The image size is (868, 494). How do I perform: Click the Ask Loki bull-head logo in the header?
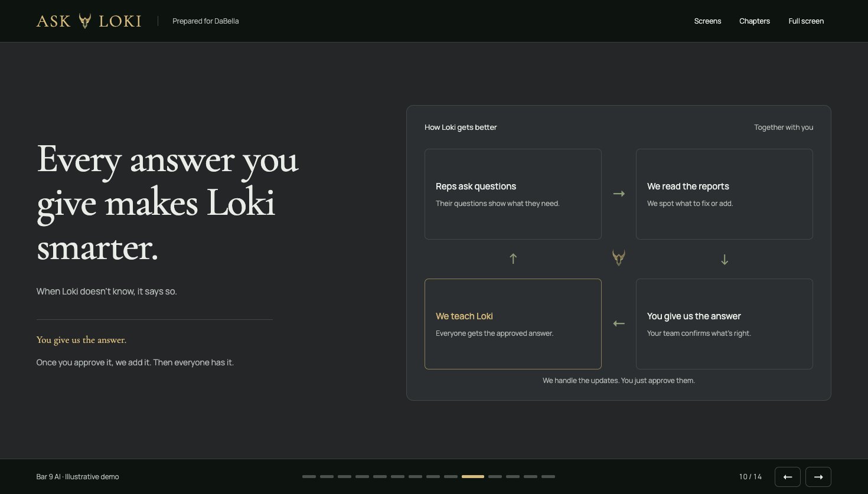pyautogui.click(x=85, y=21)
